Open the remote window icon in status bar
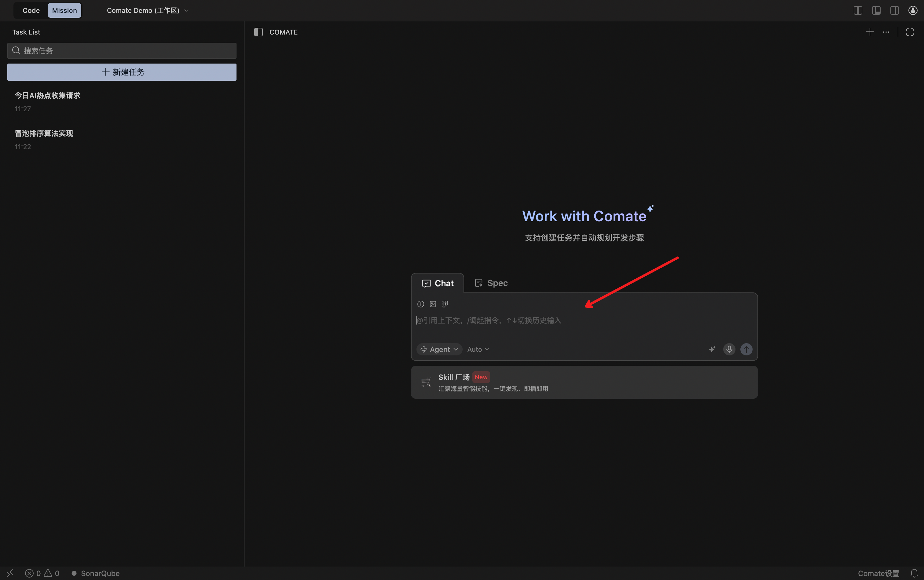Viewport: 924px width, 580px height. pyautogui.click(x=10, y=573)
